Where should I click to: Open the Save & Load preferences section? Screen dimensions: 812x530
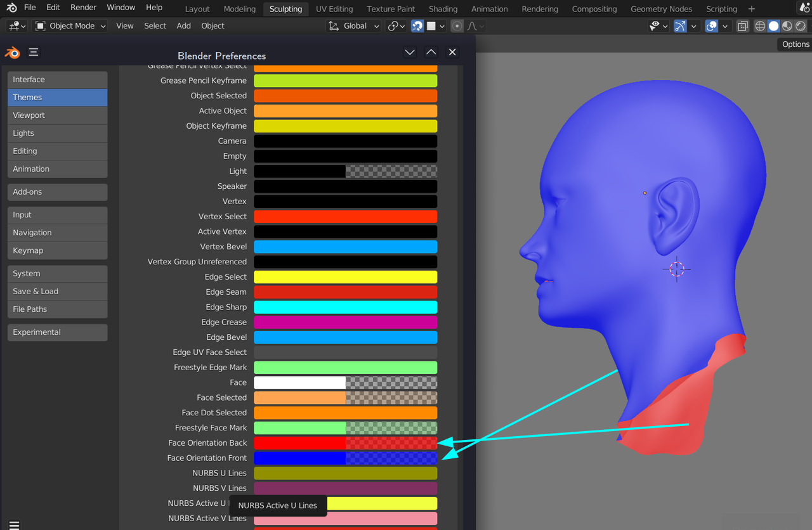point(58,292)
